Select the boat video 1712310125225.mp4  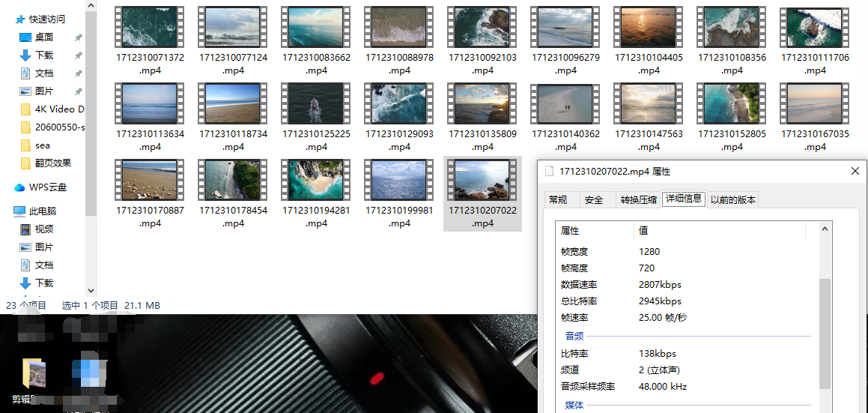315,103
